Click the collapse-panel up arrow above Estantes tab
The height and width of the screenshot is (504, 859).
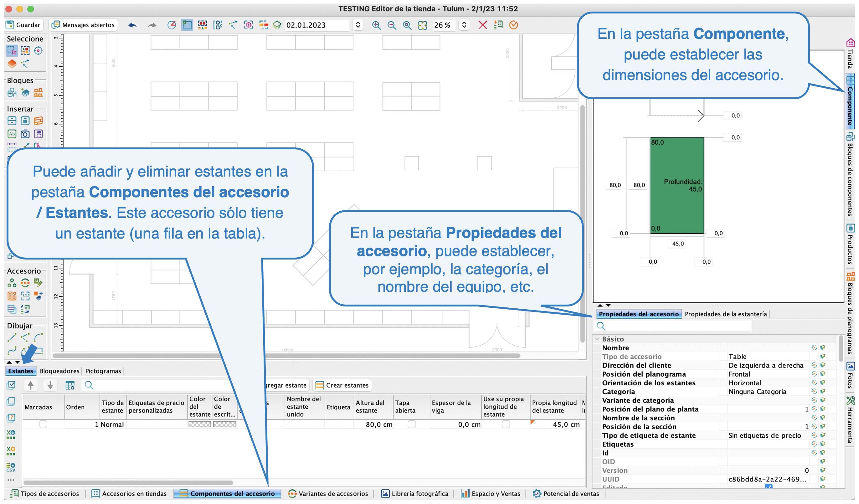tap(9, 363)
